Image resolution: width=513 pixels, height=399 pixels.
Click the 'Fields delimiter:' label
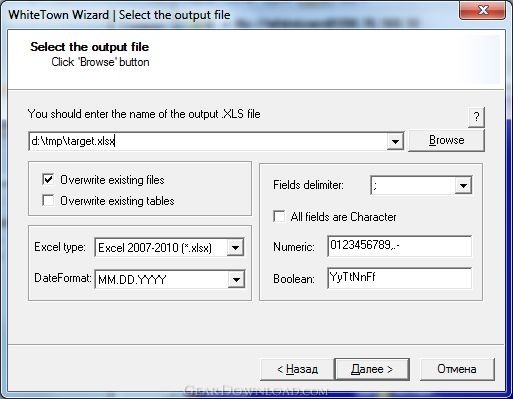(308, 185)
